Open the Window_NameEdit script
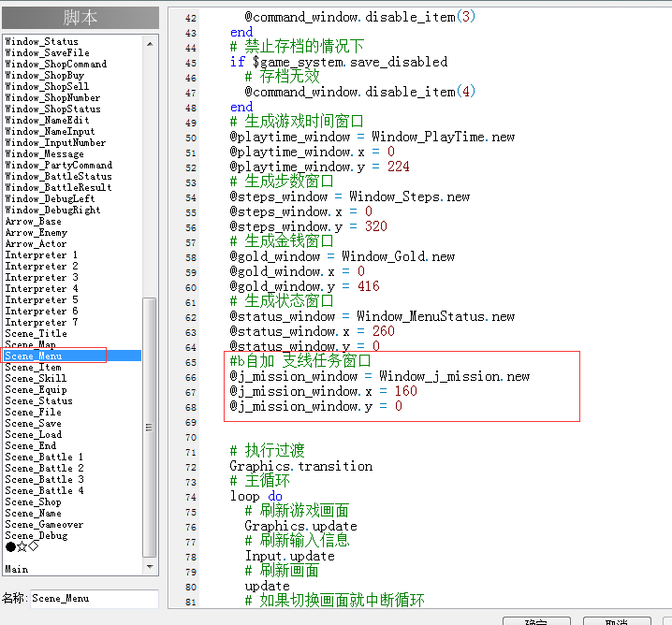Image resolution: width=672 pixels, height=625 pixels. (47, 120)
